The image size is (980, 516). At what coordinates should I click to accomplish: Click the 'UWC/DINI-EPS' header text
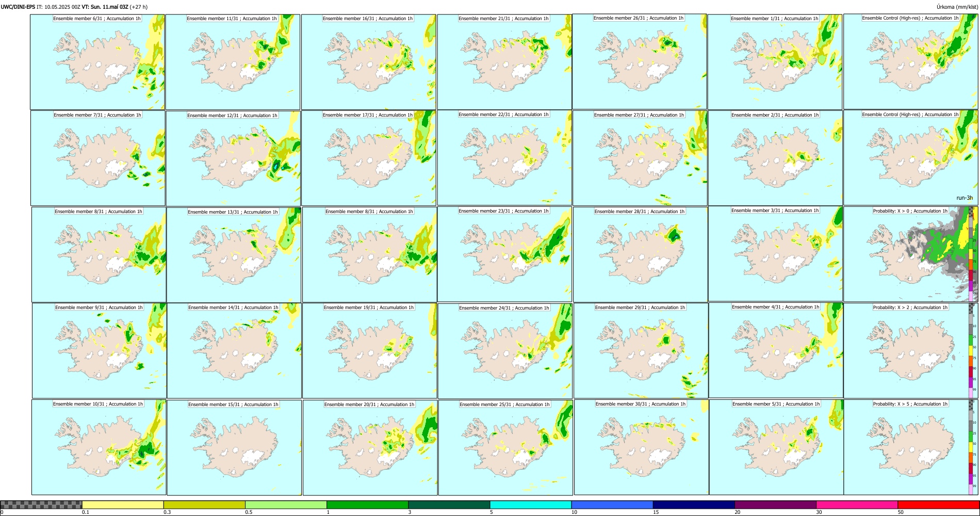tap(18, 7)
